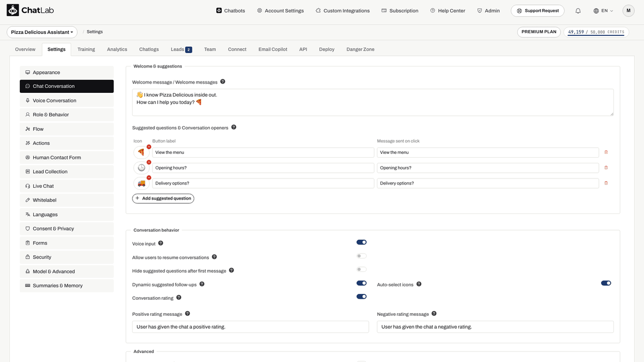Click Add suggested question button
The height and width of the screenshot is (362, 644).
(163, 198)
